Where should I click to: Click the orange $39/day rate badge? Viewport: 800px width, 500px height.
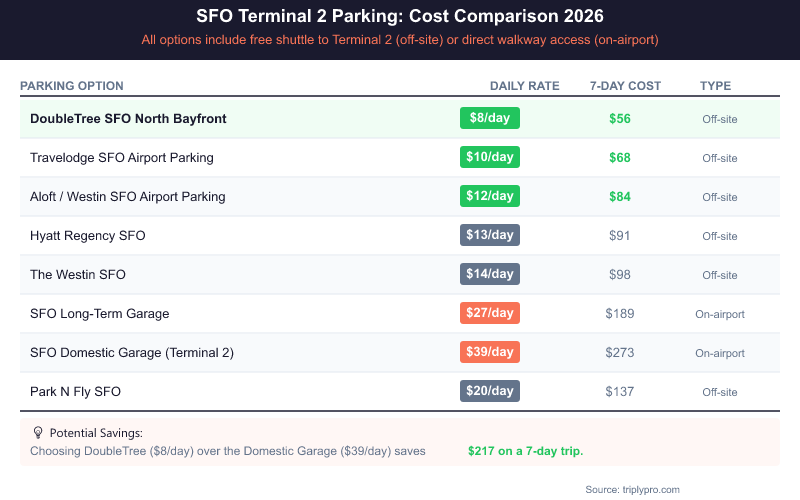pos(490,352)
